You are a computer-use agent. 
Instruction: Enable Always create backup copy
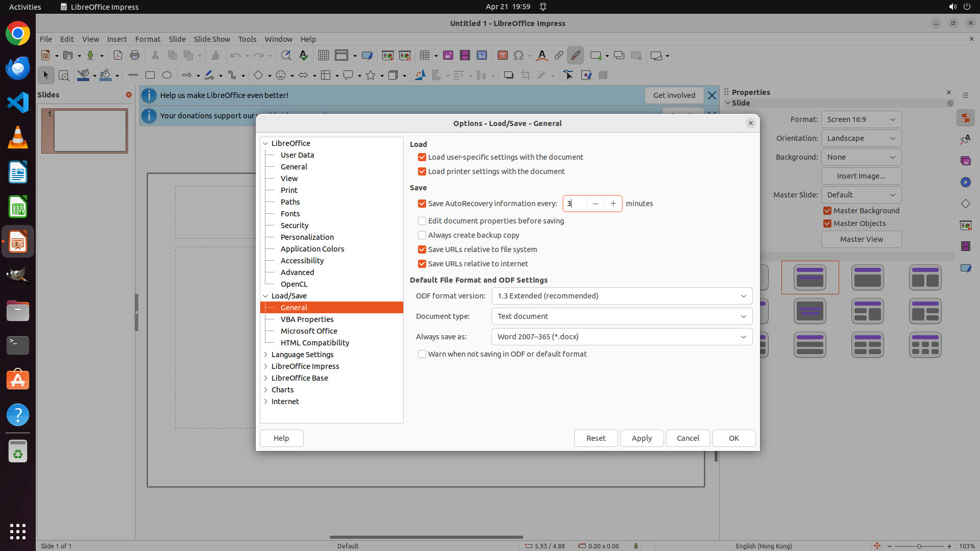[422, 235]
